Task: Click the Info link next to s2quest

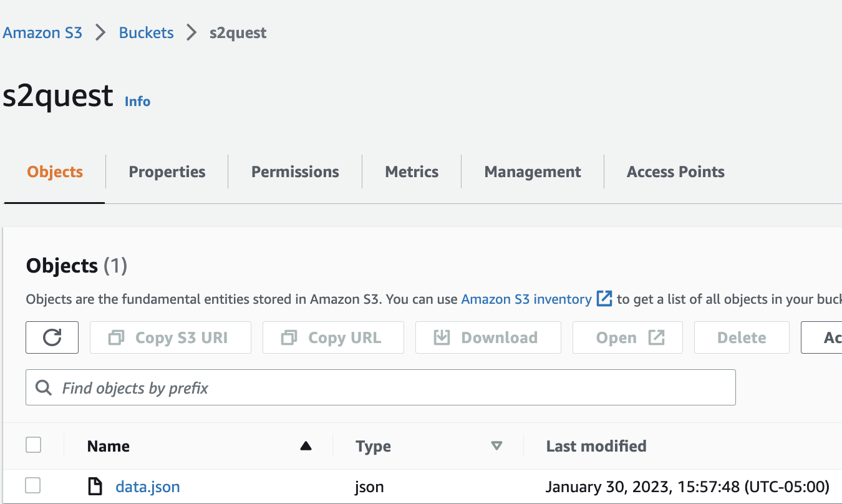Action: pyautogui.click(x=137, y=101)
